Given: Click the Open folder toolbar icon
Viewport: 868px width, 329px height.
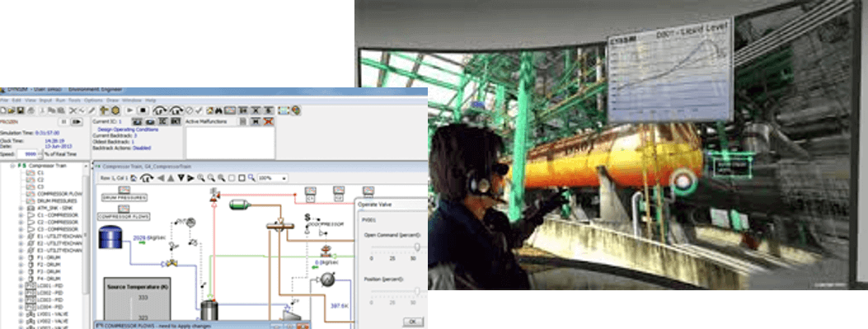Looking at the screenshot, I should (12, 110).
